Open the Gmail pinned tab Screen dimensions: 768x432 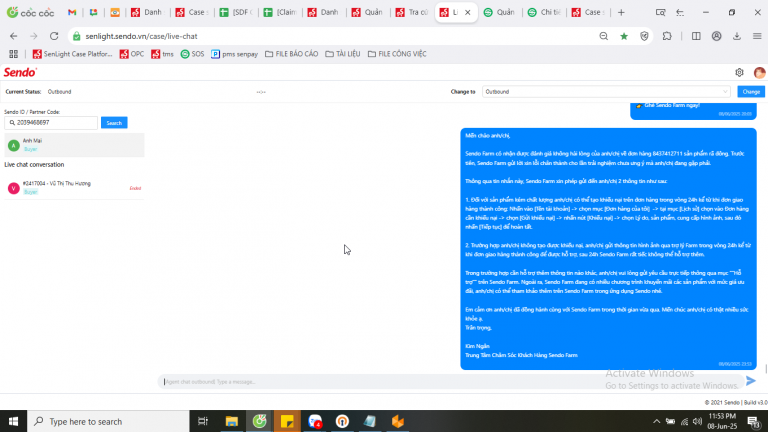click(x=72, y=12)
